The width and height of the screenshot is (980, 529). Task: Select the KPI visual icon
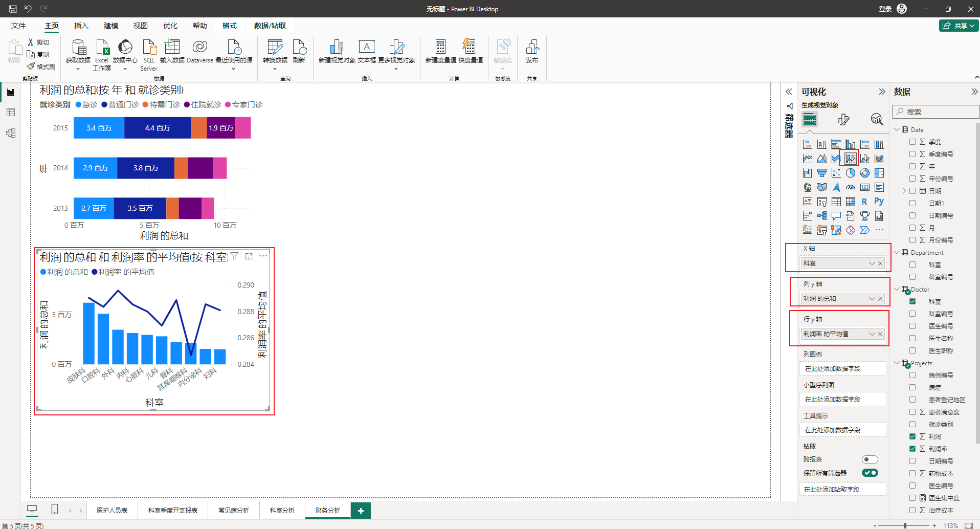point(807,202)
